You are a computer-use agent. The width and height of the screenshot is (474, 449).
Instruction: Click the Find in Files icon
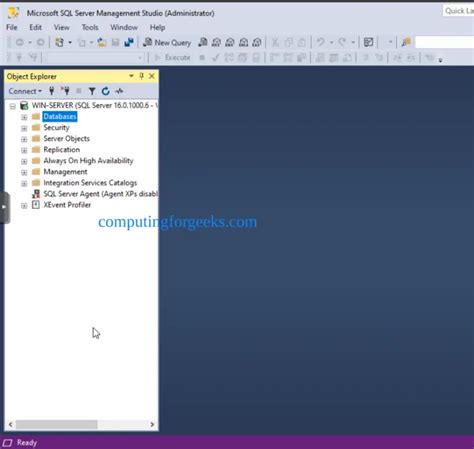tap(406, 42)
